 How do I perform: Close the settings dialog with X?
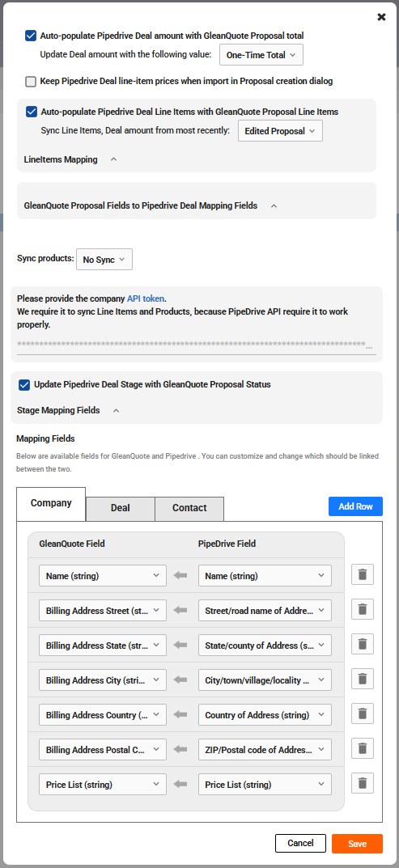381,17
